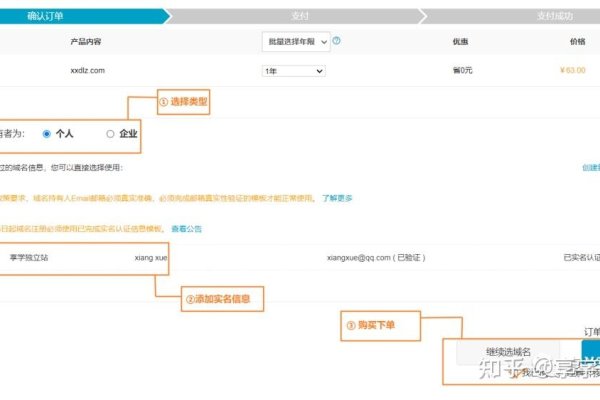Click the ¥63.00 price value
This screenshot has width=600, height=400.
pyautogui.click(x=572, y=70)
